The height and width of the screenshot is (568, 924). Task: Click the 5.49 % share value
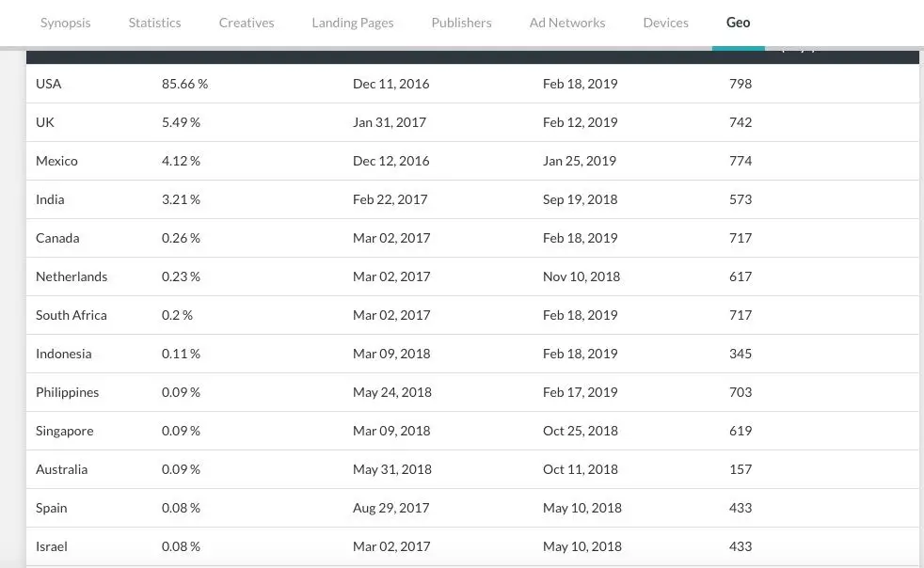(181, 122)
